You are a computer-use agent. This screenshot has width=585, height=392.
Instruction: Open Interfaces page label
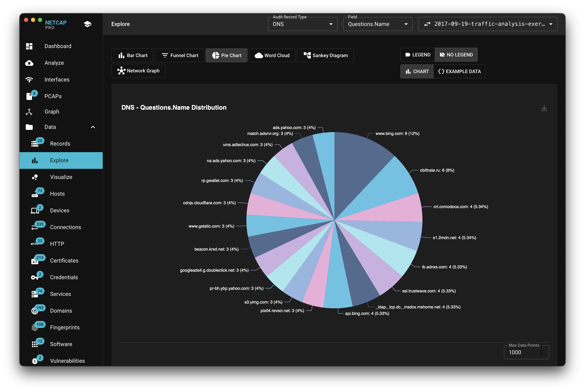[x=57, y=80]
